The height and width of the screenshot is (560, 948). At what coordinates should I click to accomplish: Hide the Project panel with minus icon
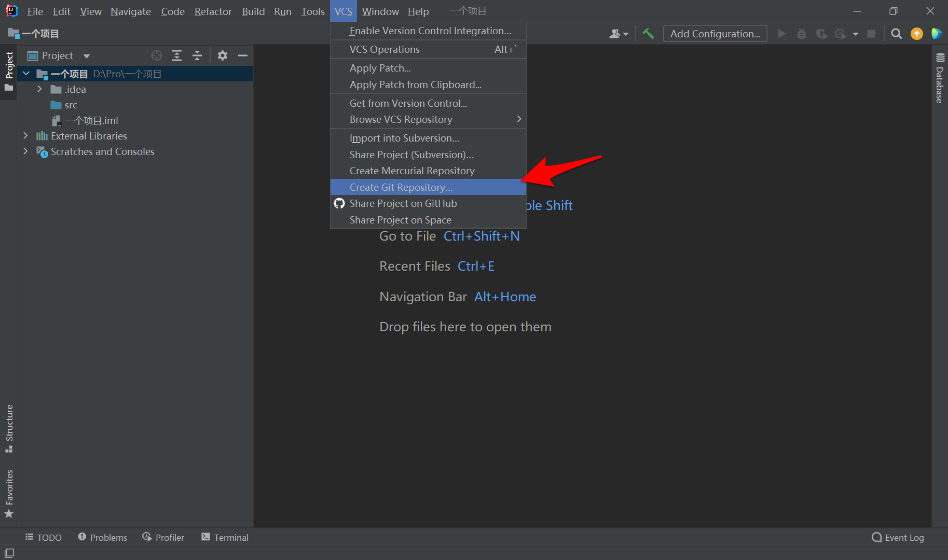pyautogui.click(x=243, y=55)
